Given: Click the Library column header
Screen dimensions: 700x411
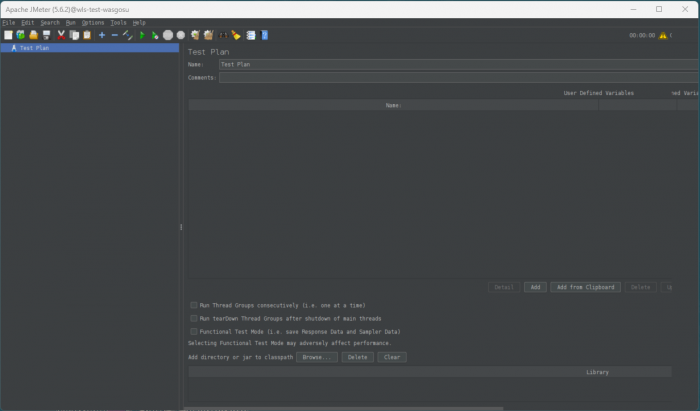Looking at the screenshot, I should pyautogui.click(x=430, y=372).
